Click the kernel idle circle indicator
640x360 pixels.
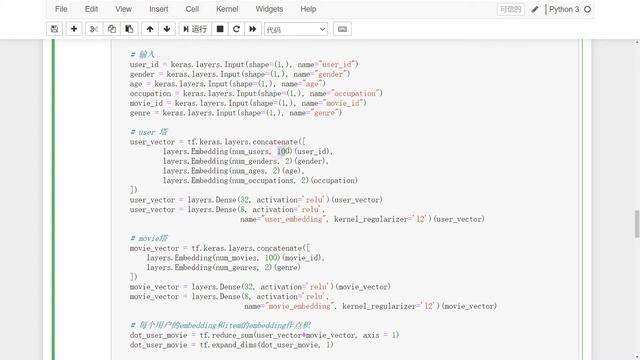[587, 9]
